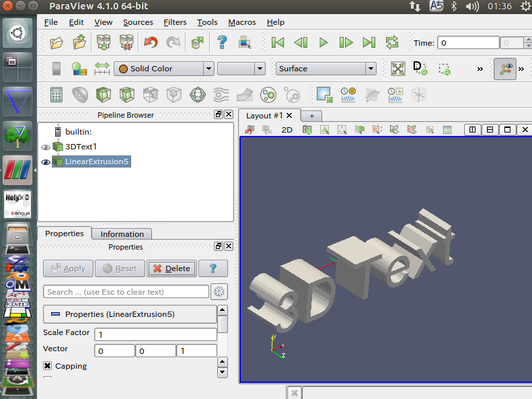Apply the Clip filter
The image size is (532, 399).
coord(104,95)
